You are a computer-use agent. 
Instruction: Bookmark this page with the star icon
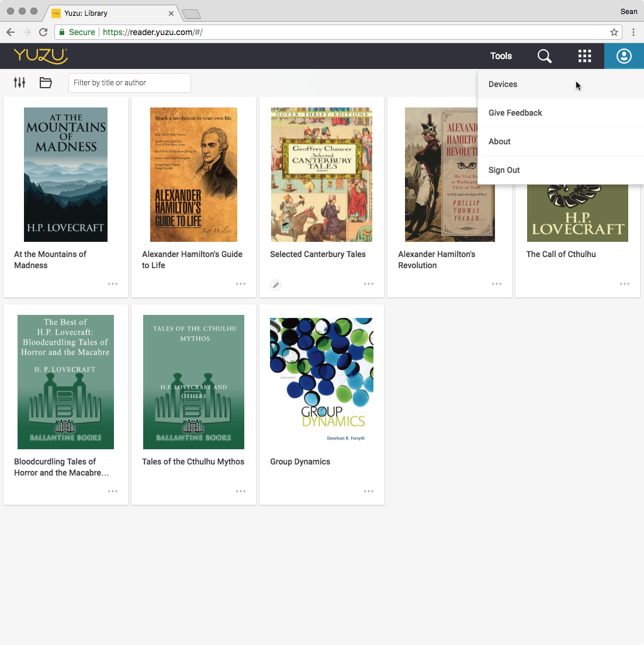tap(614, 32)
